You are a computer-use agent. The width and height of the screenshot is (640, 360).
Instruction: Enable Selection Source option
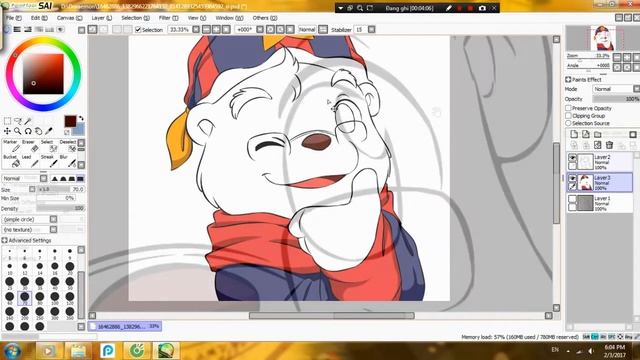568,123
